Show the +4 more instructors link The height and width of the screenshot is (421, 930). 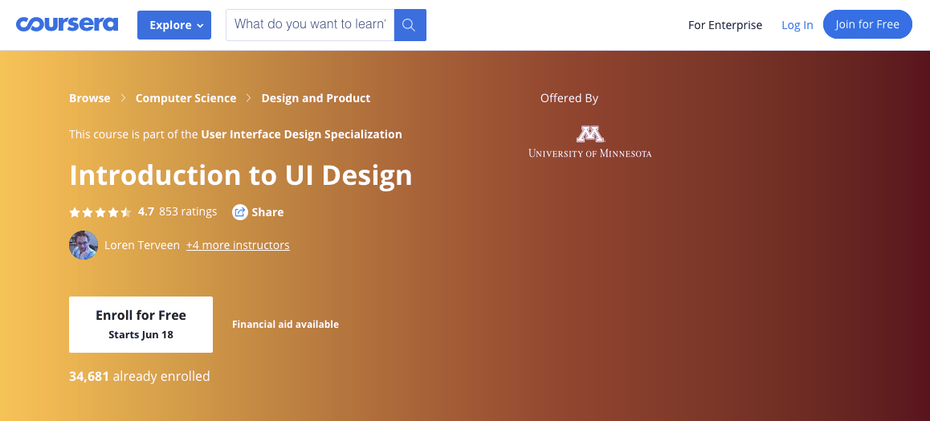click(238, 245)
